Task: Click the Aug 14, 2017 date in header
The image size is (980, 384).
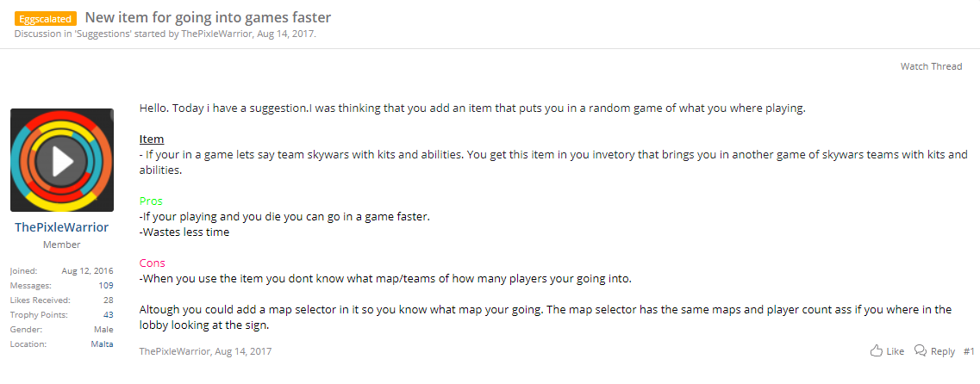Action: click(x=285, y=34)
